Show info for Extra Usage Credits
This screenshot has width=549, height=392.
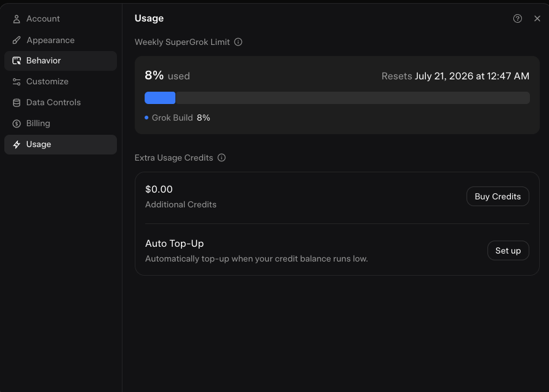coord(222,158)
